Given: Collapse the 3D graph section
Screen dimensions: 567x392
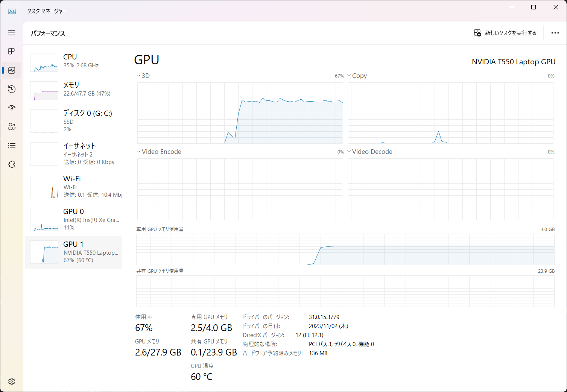Looking at the screenshot, I should (x=138, y=75).
